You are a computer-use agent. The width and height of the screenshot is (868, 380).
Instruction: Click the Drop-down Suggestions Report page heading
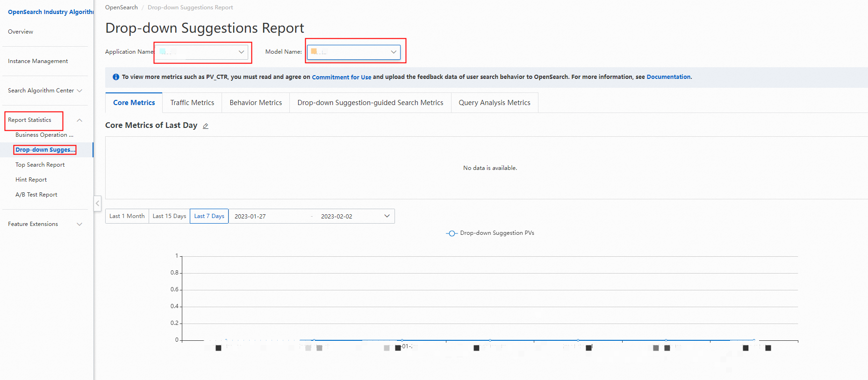pos(205,28)
